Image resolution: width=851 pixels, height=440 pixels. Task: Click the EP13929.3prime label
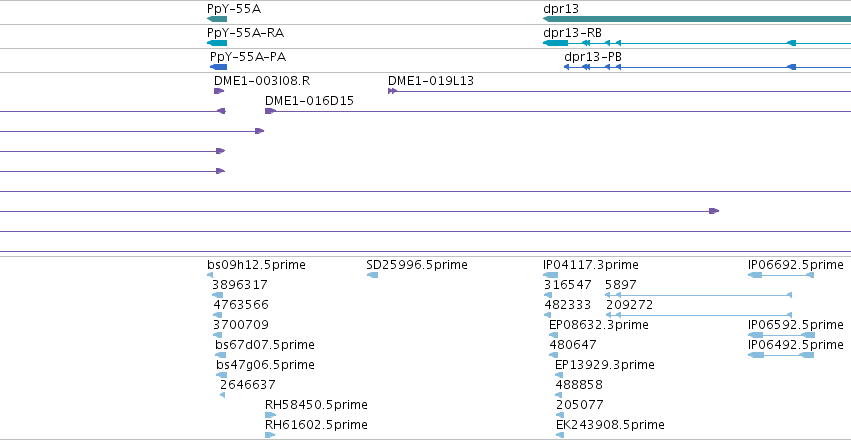click(605, 365)
